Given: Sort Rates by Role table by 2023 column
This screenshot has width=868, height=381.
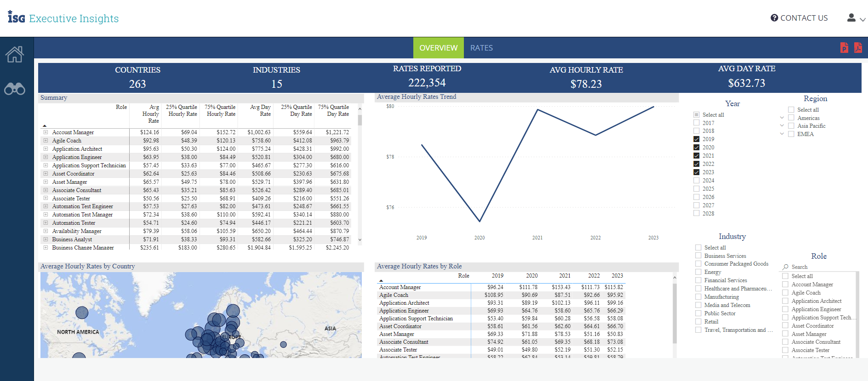Looking at the screenshot, I should (617, 276).
